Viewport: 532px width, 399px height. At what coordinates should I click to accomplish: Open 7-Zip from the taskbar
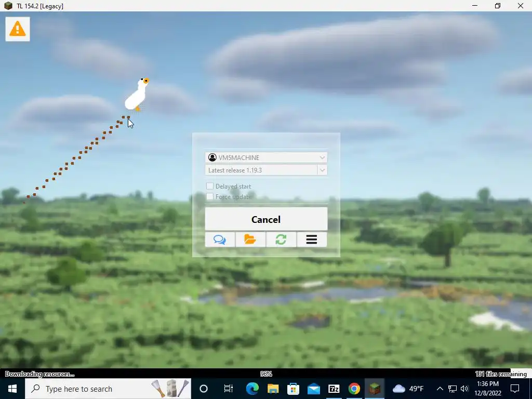pos(334,389)
